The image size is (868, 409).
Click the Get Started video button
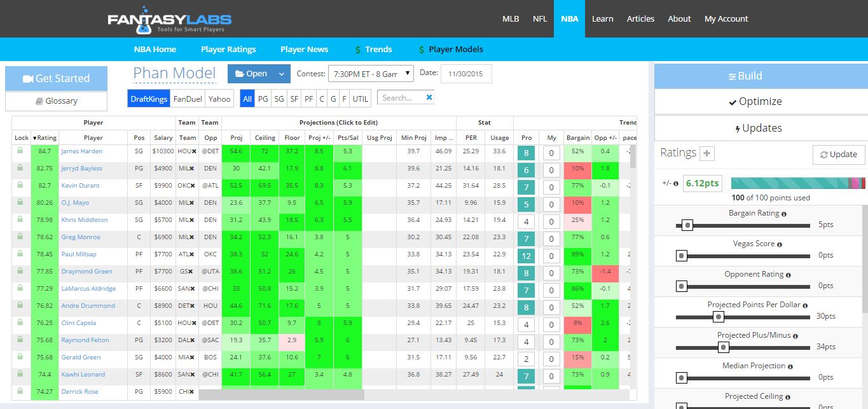coord(56,78)
